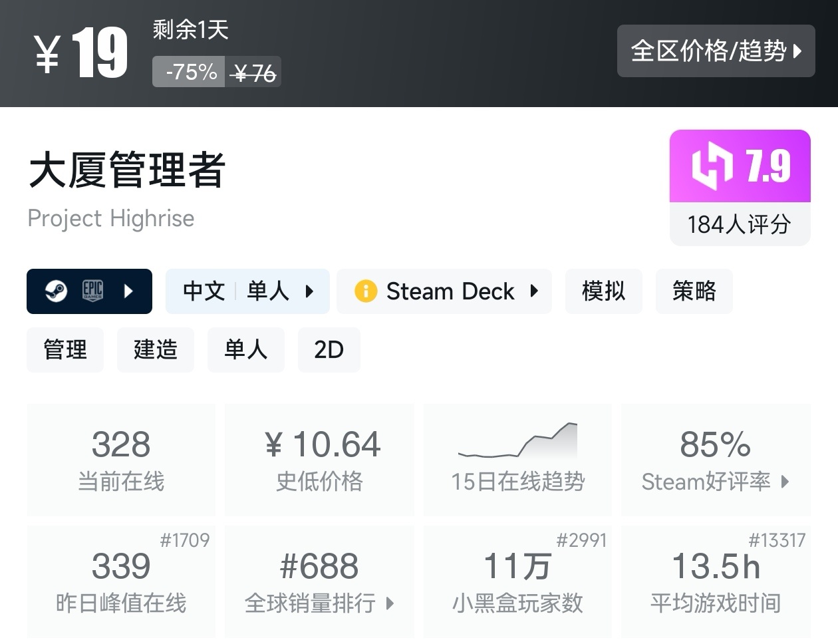This screenshot has height=644, width=838.
Task: Select the 策略 tag
Action: pyautogui.click(x=694, y=291)
